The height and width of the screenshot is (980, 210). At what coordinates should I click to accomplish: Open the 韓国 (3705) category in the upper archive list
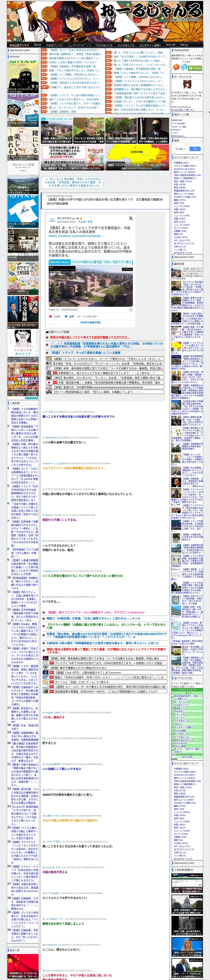tap(180, 200)
